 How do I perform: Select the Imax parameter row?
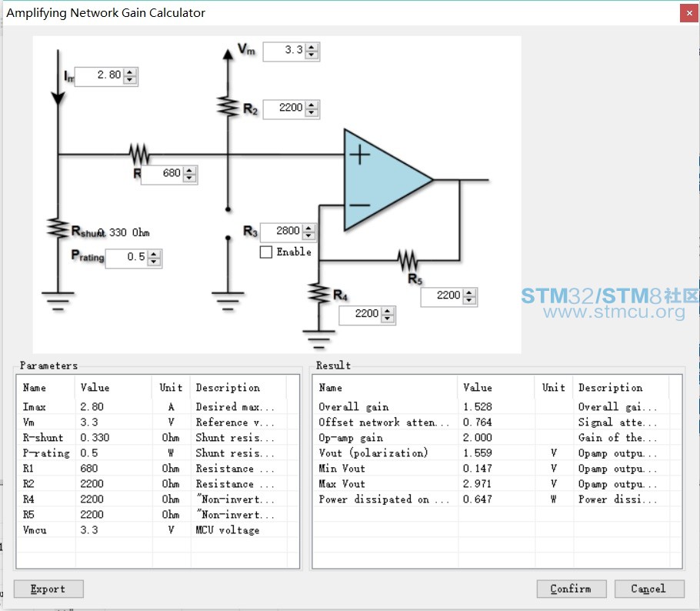click(x=158, y=406)
